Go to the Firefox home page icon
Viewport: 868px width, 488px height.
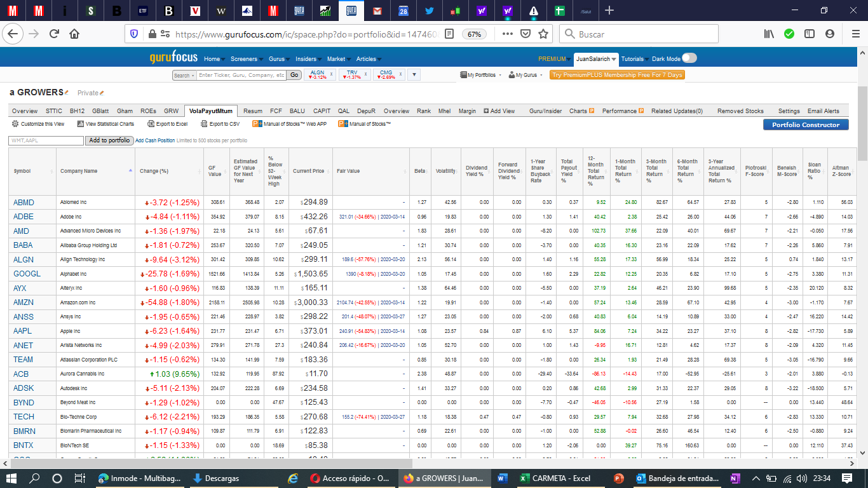coord(74,34)
